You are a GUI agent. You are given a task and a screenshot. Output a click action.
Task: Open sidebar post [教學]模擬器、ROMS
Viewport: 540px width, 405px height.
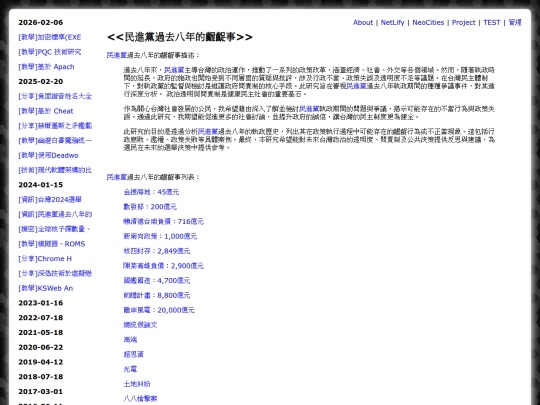52,244
